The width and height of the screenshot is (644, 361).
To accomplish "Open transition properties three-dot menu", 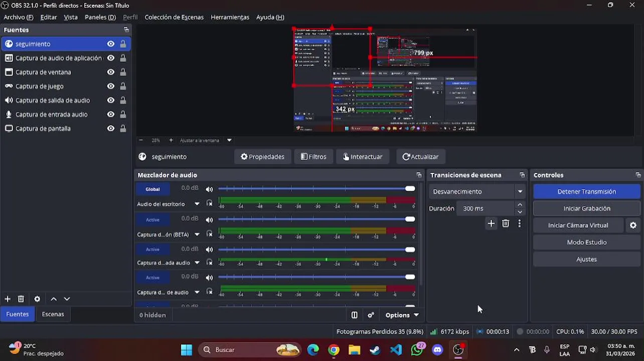I will (519, 224).
